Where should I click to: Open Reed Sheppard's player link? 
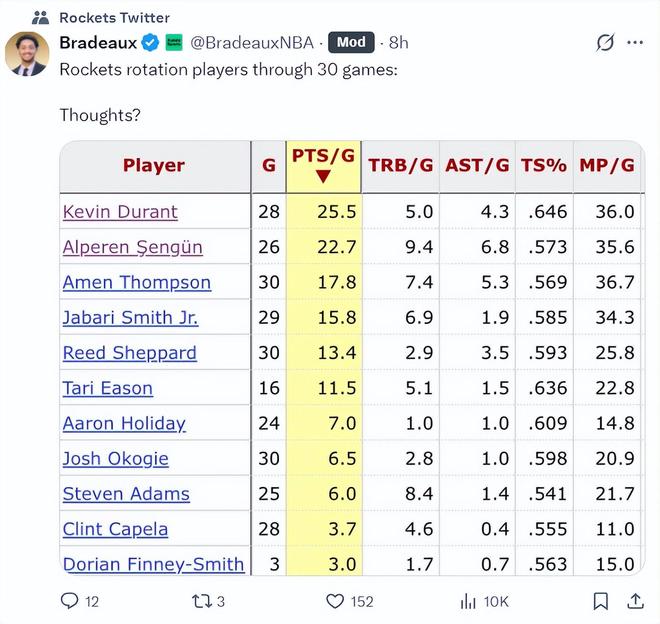tap(129, 353)
